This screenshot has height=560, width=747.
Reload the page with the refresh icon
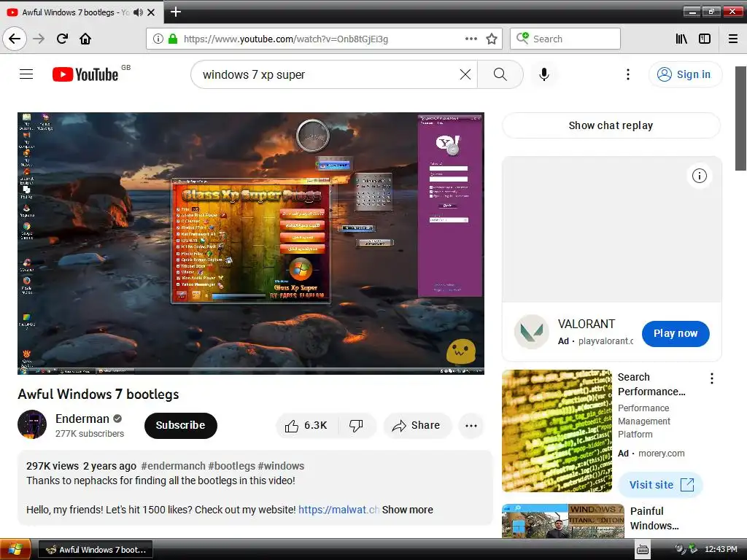(62, 39)
